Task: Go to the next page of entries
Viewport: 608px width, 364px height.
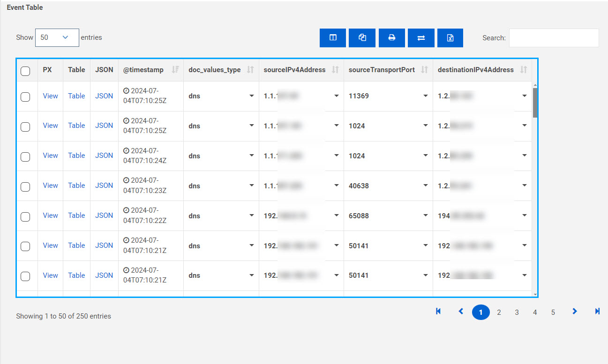Action: click(x=575, y=312)
